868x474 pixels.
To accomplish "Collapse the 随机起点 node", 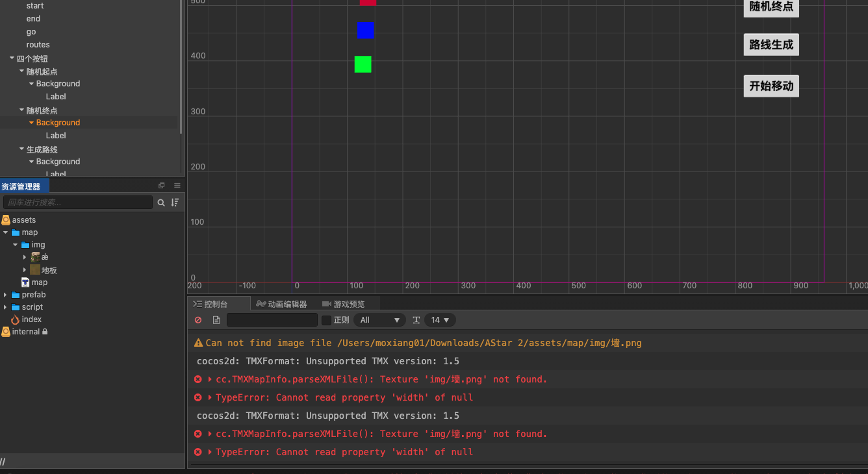I will (21, 71).
